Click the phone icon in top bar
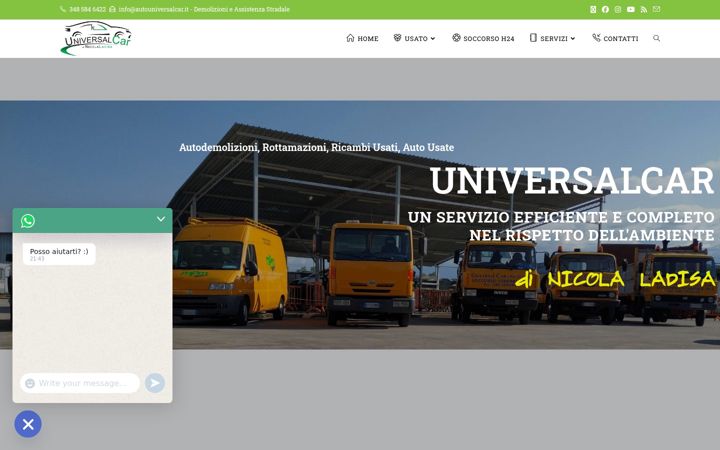The width and height of the screenshot is (720, 450). 63,9
